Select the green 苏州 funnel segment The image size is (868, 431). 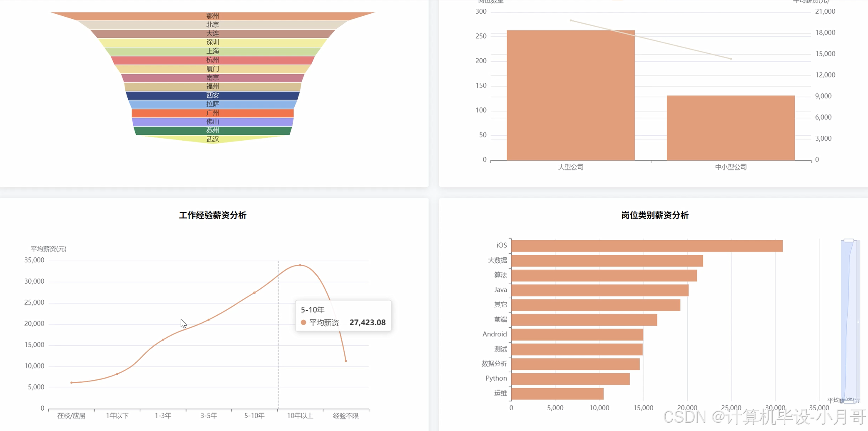[212, 131]
